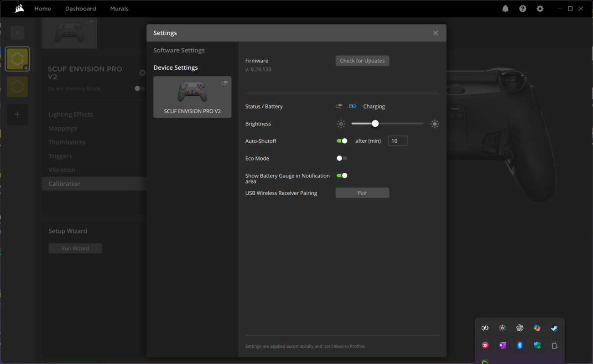
Task: Add a new profile with the plus icon
Action: click(17, 114)
